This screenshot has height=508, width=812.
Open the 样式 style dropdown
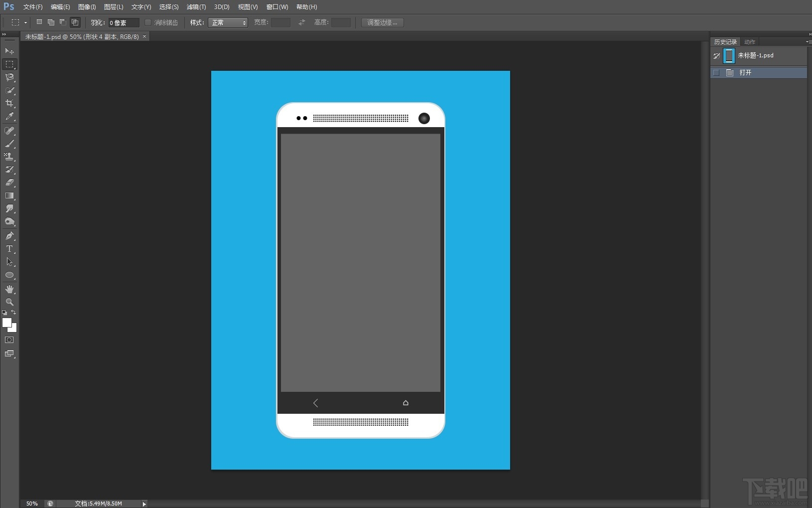point(228,23)
